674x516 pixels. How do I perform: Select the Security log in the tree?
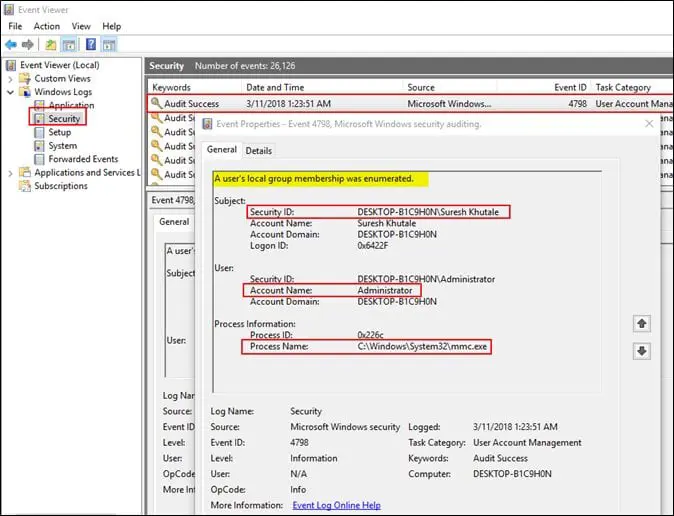63,119
